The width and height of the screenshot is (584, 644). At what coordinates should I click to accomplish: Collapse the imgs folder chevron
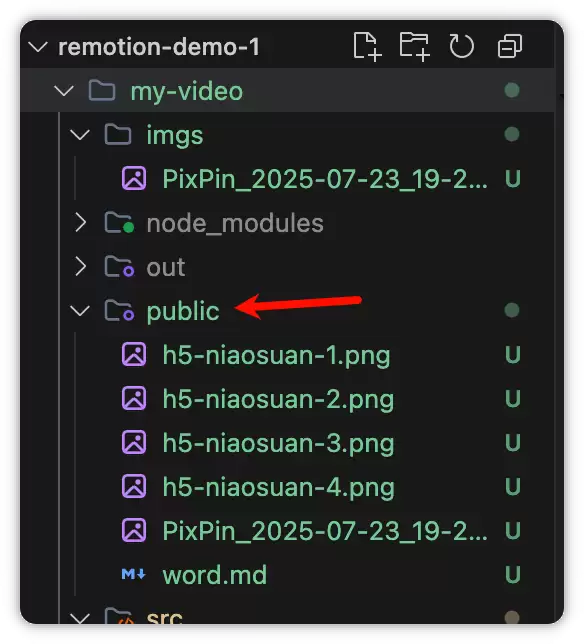tap(80, 135)
